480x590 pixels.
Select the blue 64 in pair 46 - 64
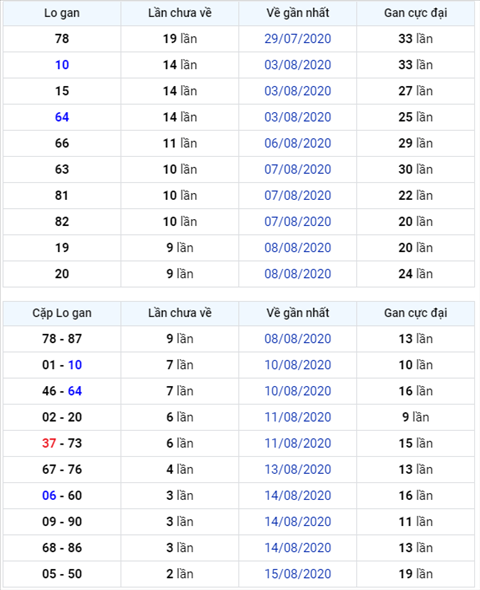[x=75, y=391]
